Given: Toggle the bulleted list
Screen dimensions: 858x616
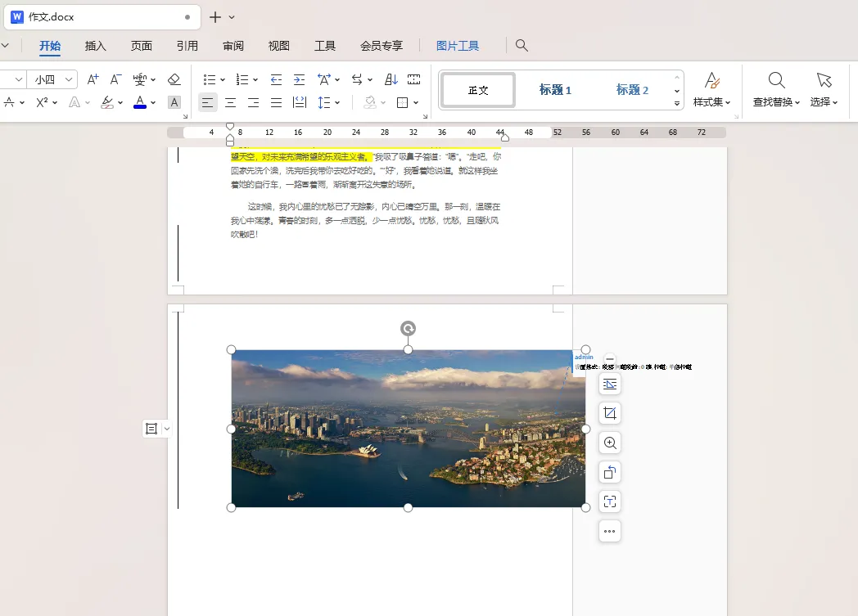Looking at the screenshot, I should pos(209,79).
